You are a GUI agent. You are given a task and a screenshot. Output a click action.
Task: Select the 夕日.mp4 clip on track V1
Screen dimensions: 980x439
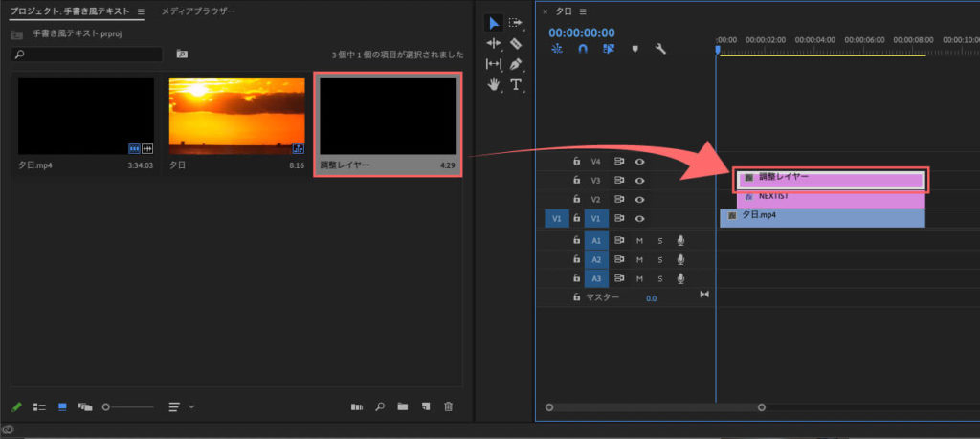822,219
